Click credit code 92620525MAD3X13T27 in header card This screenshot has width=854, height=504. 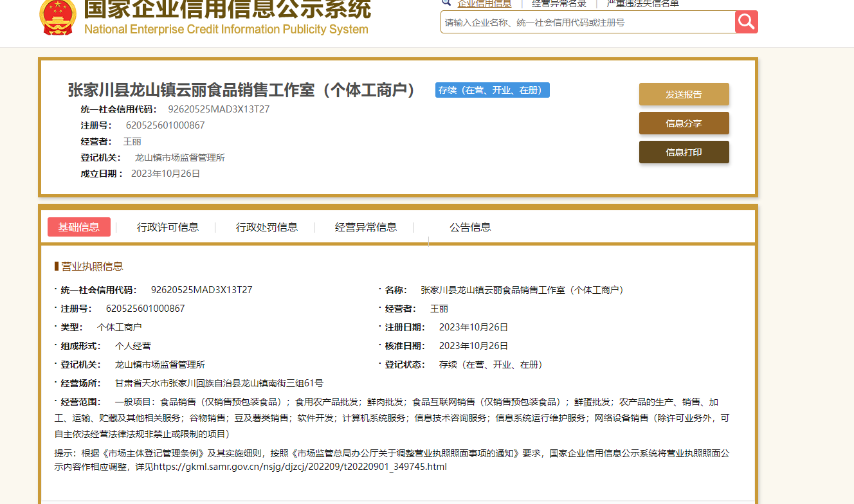coord(219,109)
